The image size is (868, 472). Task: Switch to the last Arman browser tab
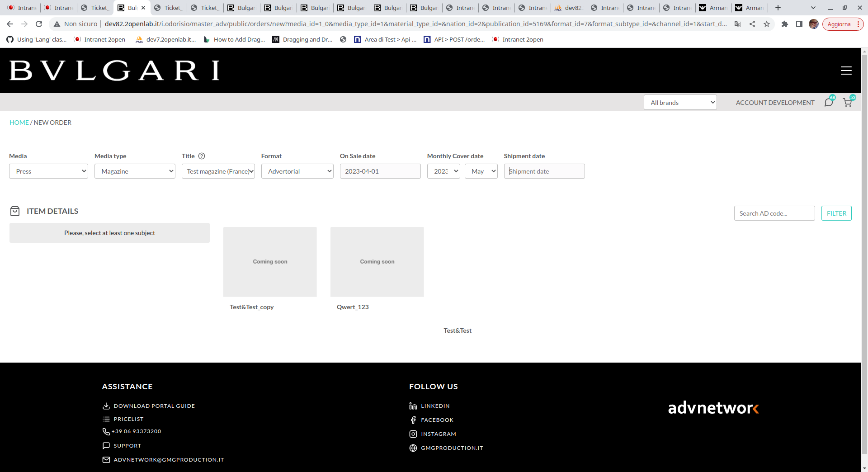(750, 8)
